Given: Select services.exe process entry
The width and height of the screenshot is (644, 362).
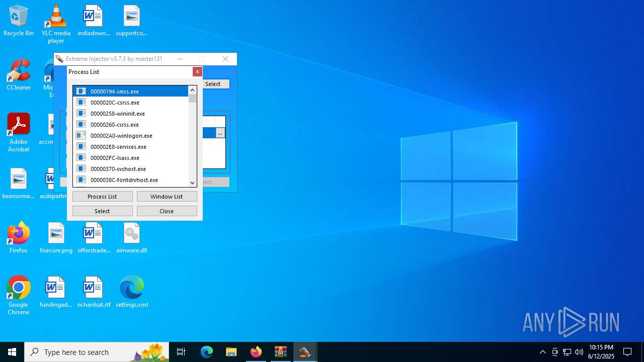Looking at the screenshot, I should tap(130, 147).
